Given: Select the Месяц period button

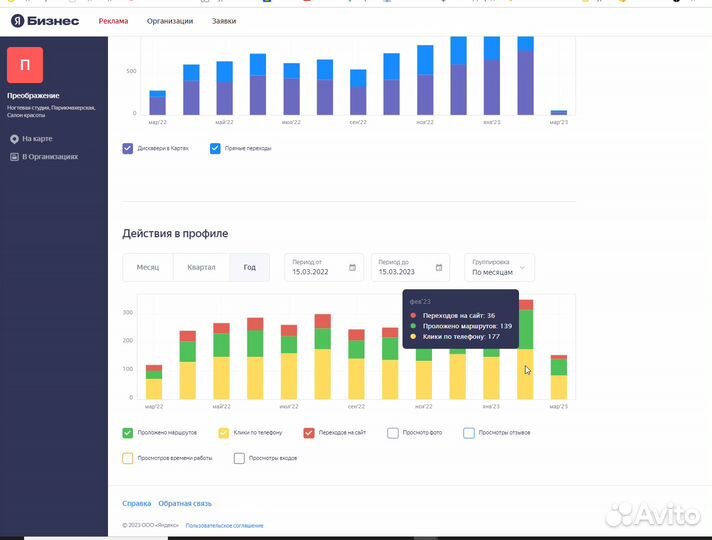Looking at the screenshot, I should pyautogui.click(x=148, y=268).
